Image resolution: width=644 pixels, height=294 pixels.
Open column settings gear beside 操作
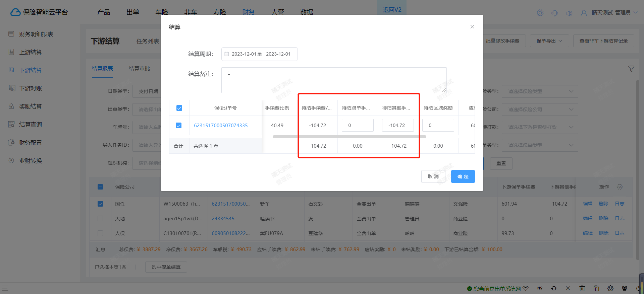(x=620, y=187)
